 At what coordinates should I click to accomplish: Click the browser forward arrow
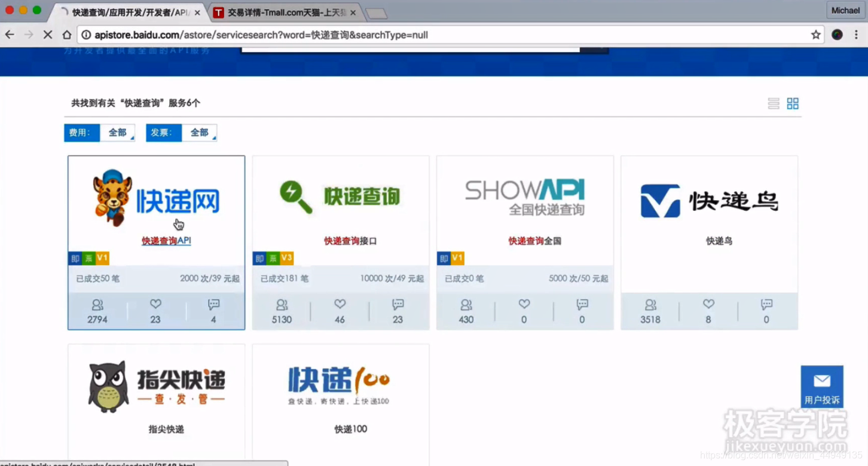(29, 35)
